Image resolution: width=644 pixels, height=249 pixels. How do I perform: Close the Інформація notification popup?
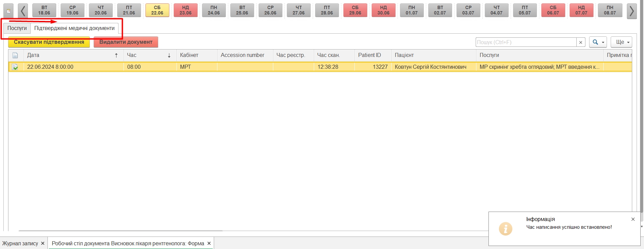coord(633,219)
